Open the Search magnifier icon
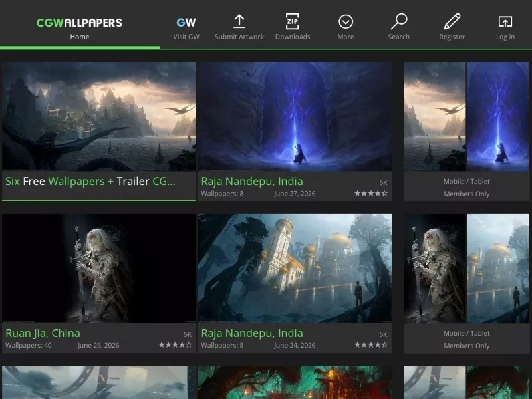Image resolution: width=532 pixels, height=399 pixels. [x=398, y=21]
